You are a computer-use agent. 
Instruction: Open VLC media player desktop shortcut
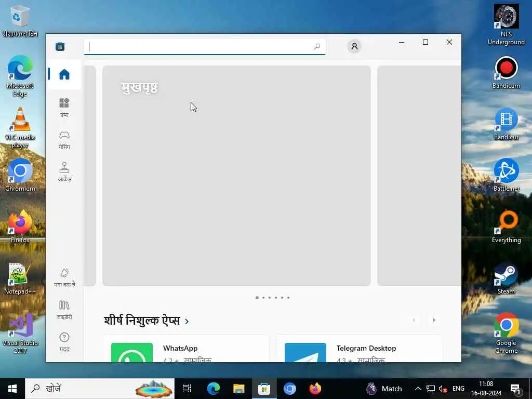pyautogui.click(x=20, y=128)
